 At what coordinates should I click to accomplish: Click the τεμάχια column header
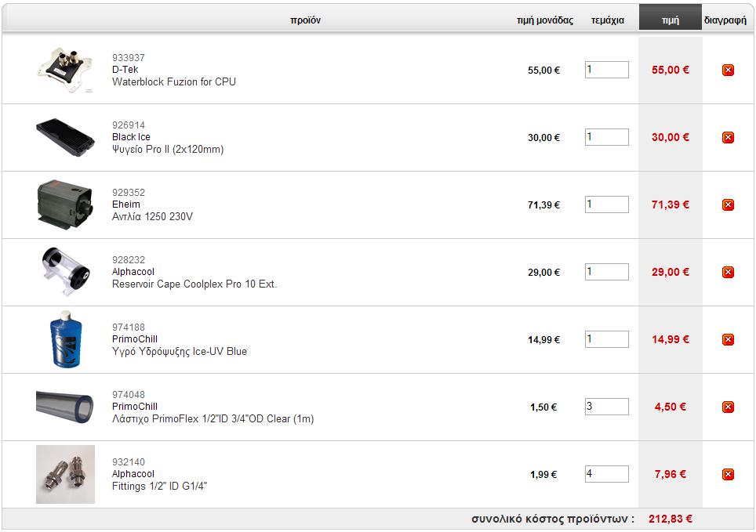pos(608,20)
